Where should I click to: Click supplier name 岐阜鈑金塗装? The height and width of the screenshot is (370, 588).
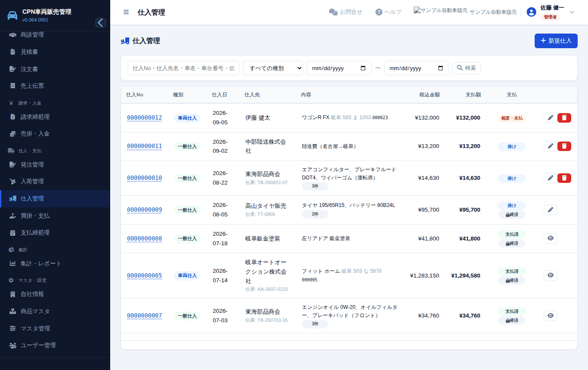263,238
